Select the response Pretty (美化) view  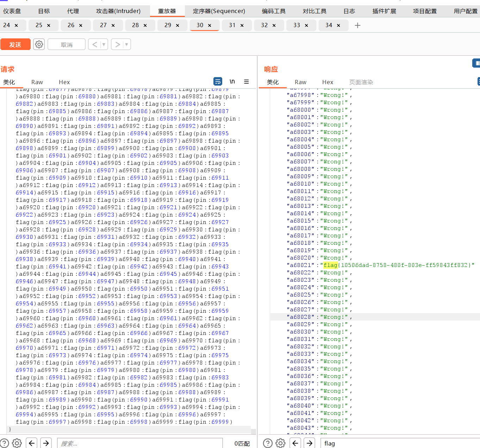[x=273, y=82]
